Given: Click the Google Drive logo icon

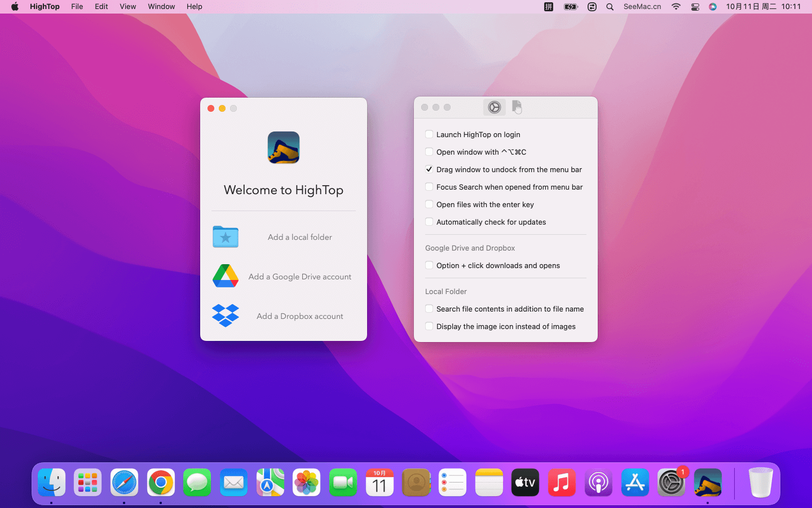Looking at the screenshot, I should click(226, 276).
